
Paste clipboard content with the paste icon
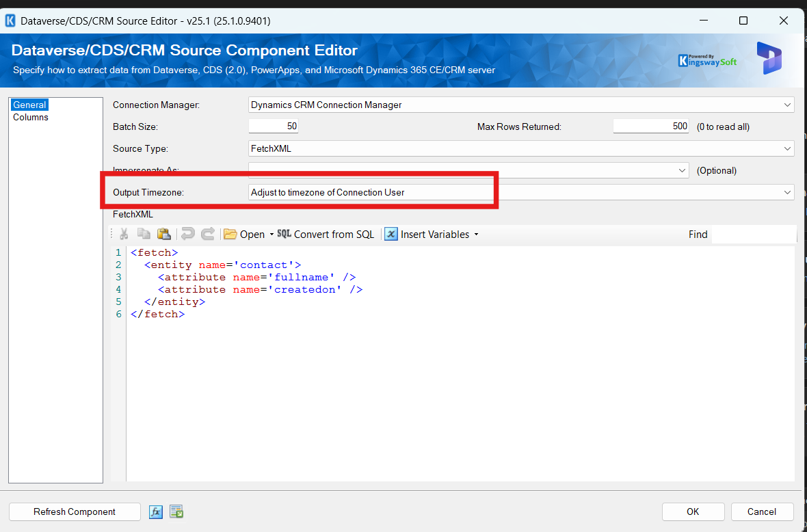163,234
